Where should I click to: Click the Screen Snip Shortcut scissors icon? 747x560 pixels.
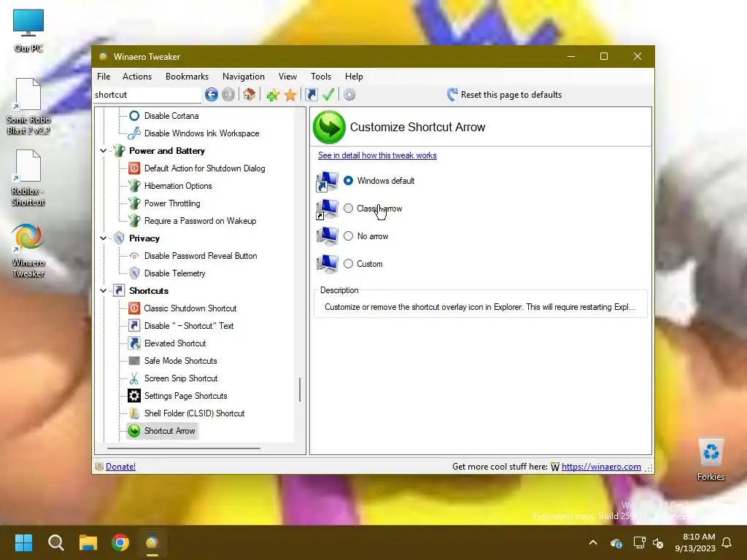(134, 378)
